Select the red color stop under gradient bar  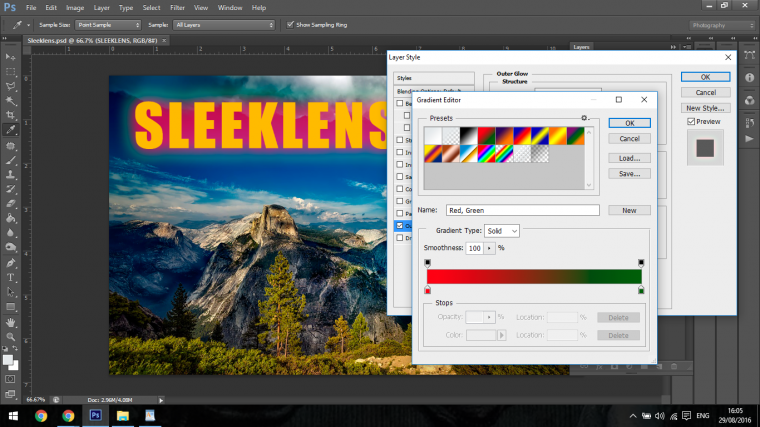[x=428, y=290]
